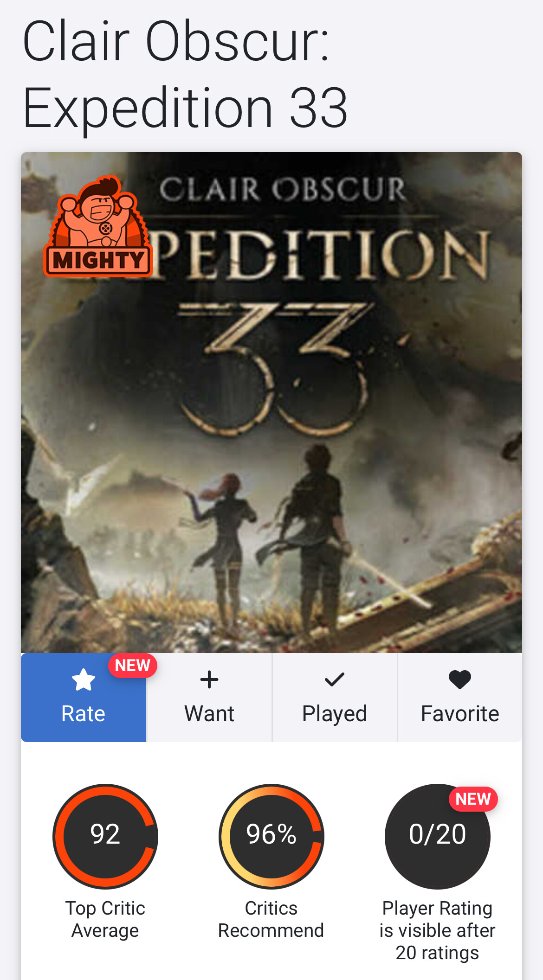
Task: Click the NEW badge on Player Rating circle
Action: pyautogui.click(x=473, y=799)
